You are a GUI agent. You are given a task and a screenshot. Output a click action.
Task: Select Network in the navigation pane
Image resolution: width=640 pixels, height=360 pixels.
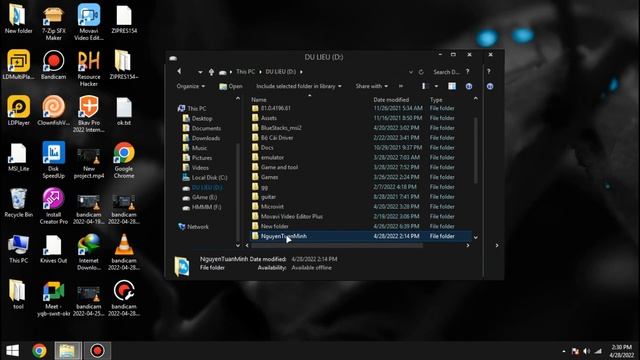(194, 227)
